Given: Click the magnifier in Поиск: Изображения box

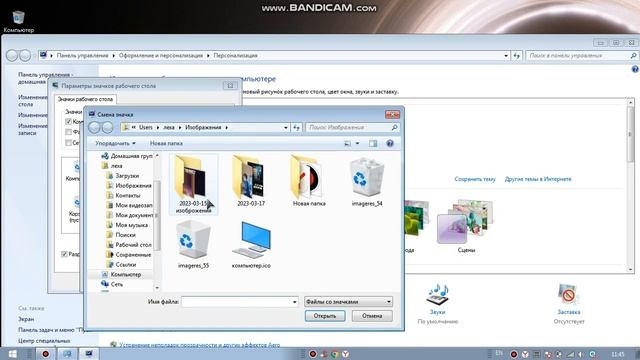Looking at the screenshot, I should click(x=394, y=127).
